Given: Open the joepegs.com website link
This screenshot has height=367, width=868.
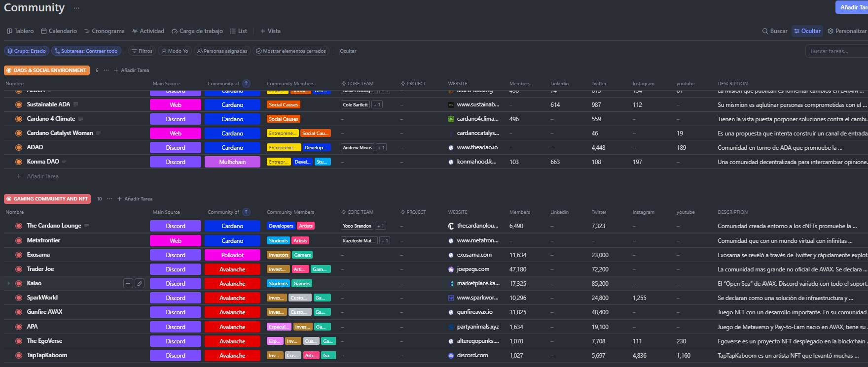Looking at the screenshot, I should [x=473, y=269].
